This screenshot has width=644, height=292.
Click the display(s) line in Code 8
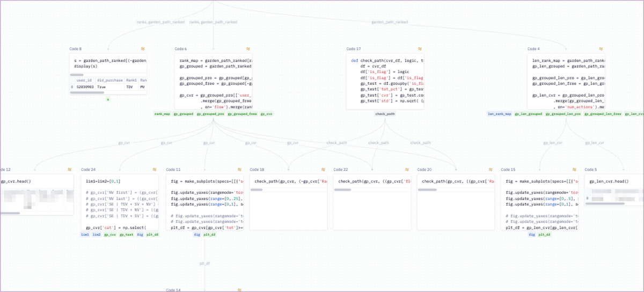tap(86, 67)
